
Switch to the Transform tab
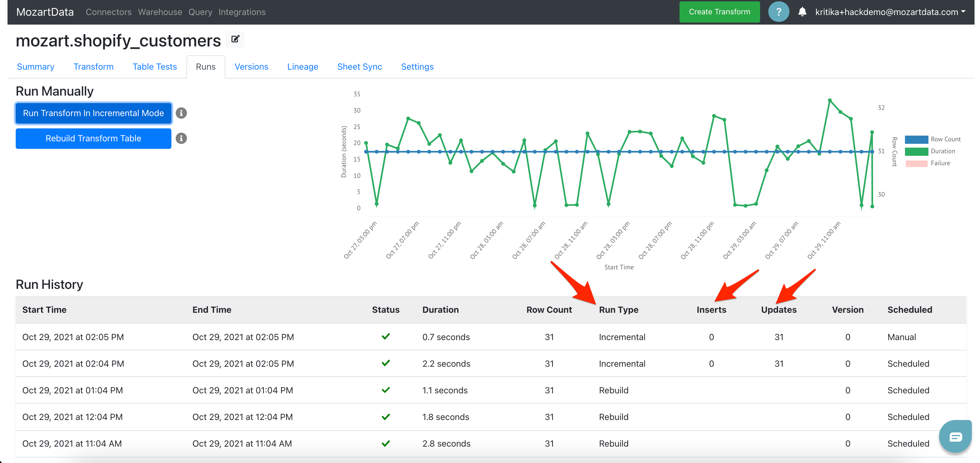click(93, 67)
